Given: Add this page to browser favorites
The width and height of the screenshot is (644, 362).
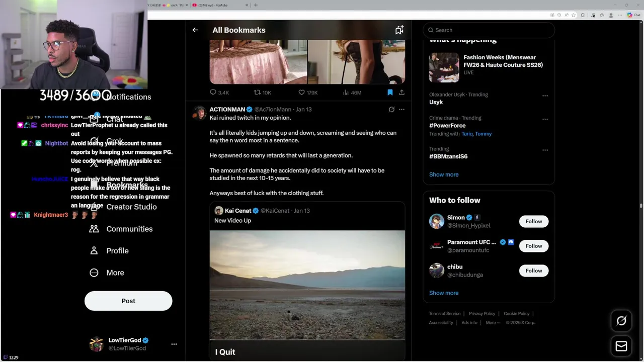Looking at the screenshot, I should pos(574,15).
